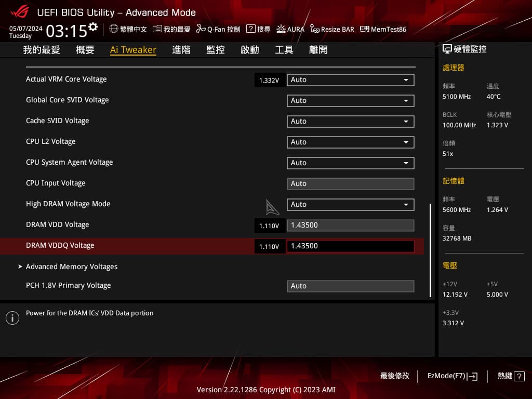Open AURA lighting icon

pos(281,29)
